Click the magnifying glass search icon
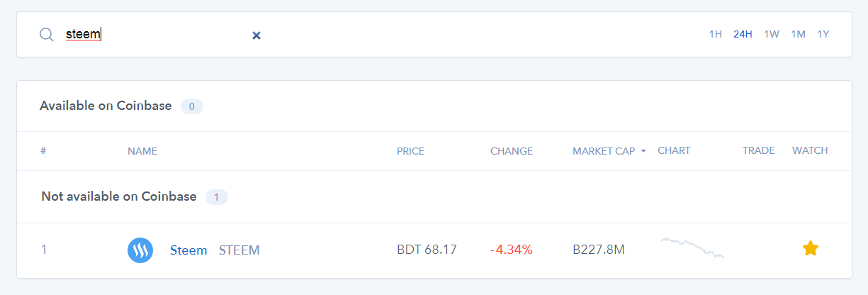This screenshot has width=868, height=295. pyautogui.click(x=47, y=35)
